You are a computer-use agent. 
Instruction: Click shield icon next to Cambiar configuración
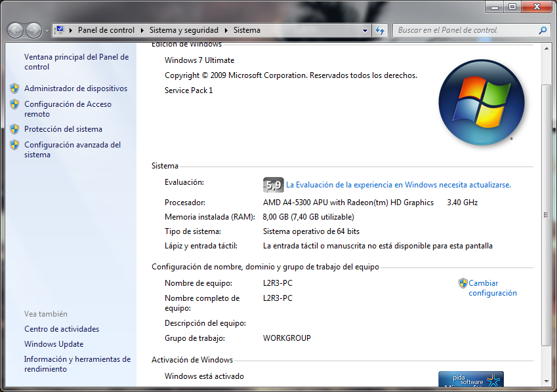click(x=463, y=283)
